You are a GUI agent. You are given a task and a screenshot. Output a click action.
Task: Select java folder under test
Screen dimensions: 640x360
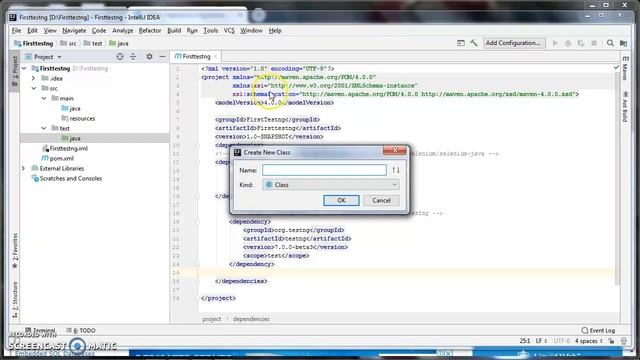tap(71, 138)
